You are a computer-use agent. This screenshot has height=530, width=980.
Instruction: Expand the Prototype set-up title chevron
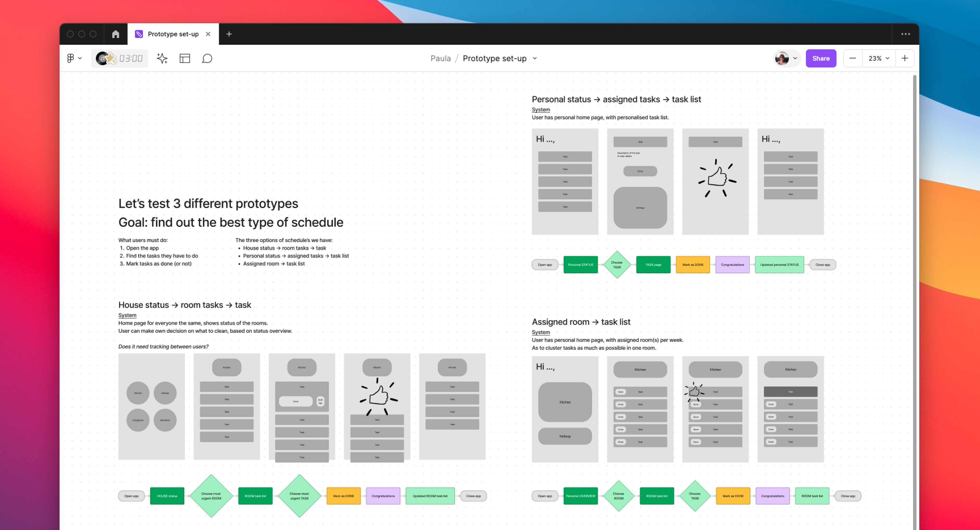[535, 58]
